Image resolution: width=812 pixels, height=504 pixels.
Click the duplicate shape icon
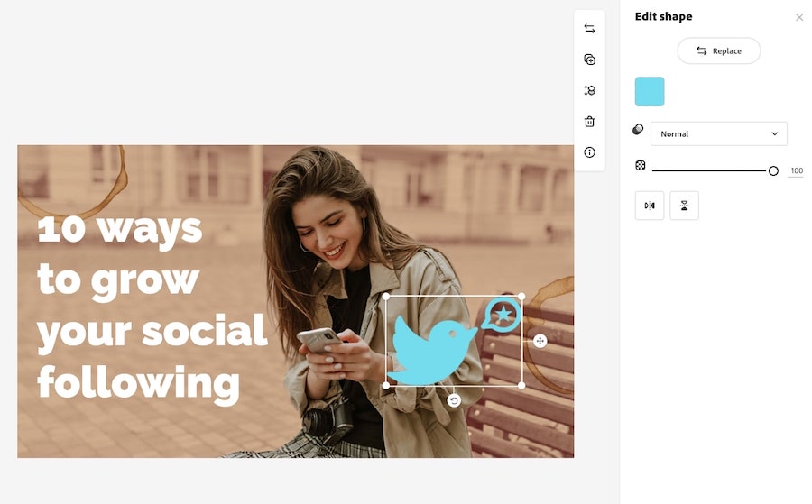pyautogui.click(x=589, y=60)
